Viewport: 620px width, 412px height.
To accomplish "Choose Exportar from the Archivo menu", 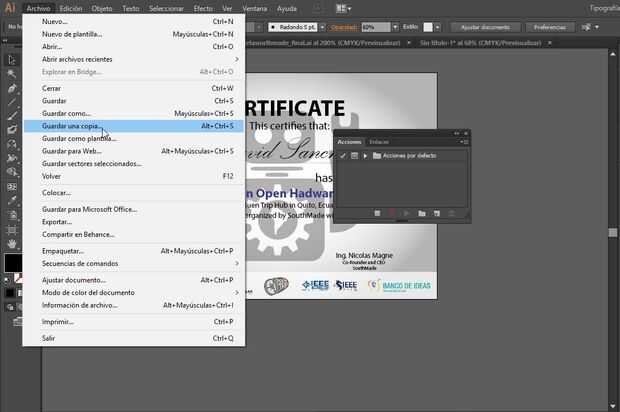I will (x=134, y=222).
